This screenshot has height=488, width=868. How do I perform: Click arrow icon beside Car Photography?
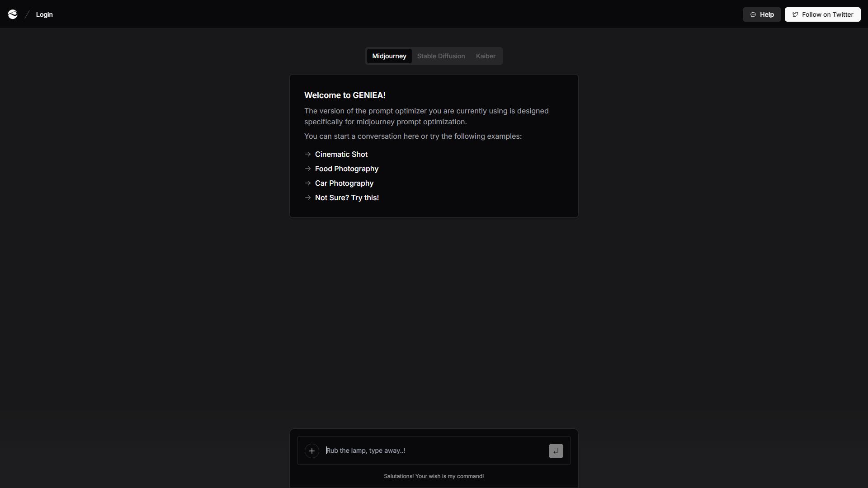(308, 183)
